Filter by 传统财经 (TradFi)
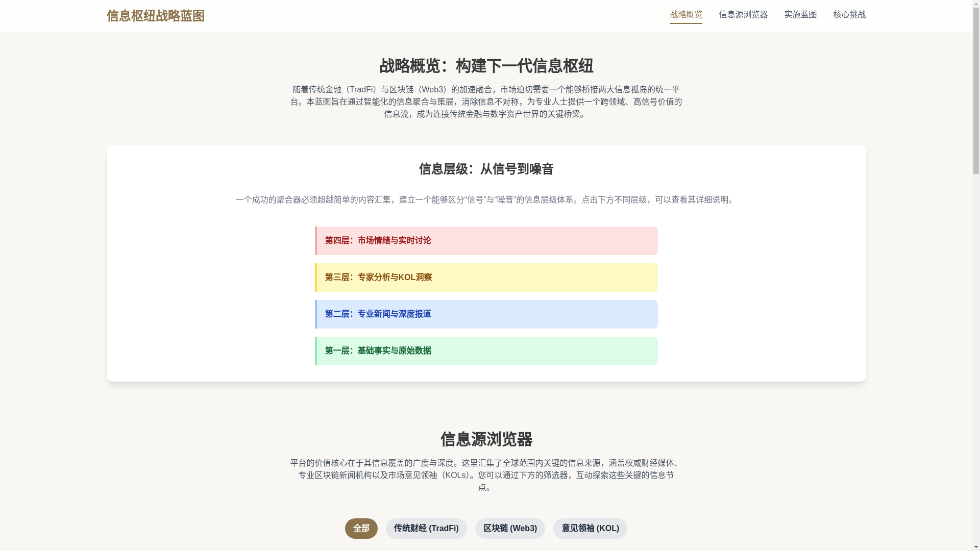Viewport: 980px width, 551px height. pyautogui.click(x=426, y=529)
